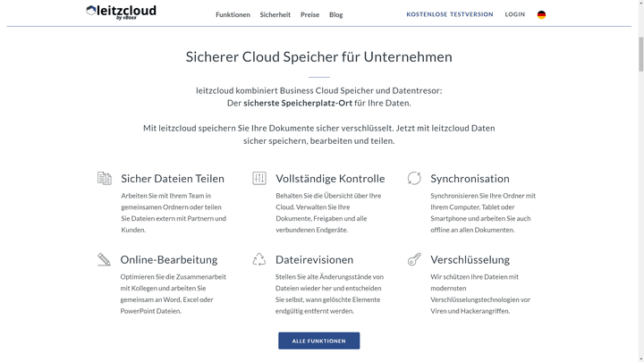Click the key icon beside Verschlüsselung
644x362 pixels.
414,259
